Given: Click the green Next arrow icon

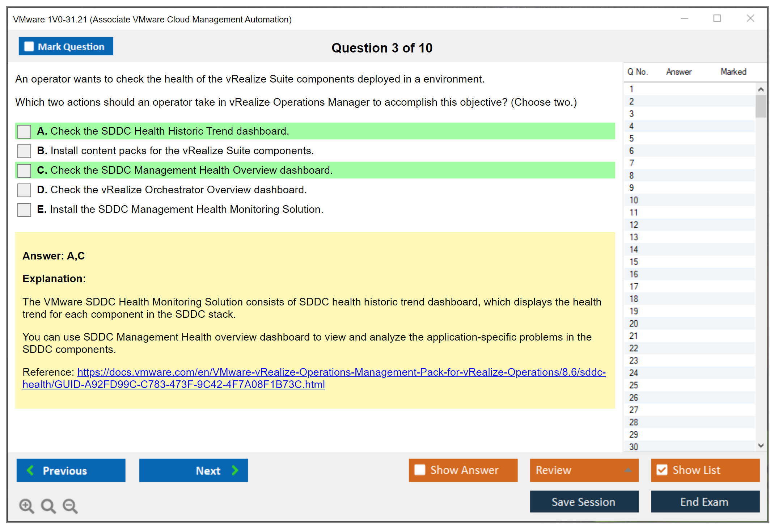Looking at the screenshot, I should click(x=235, y=470).
